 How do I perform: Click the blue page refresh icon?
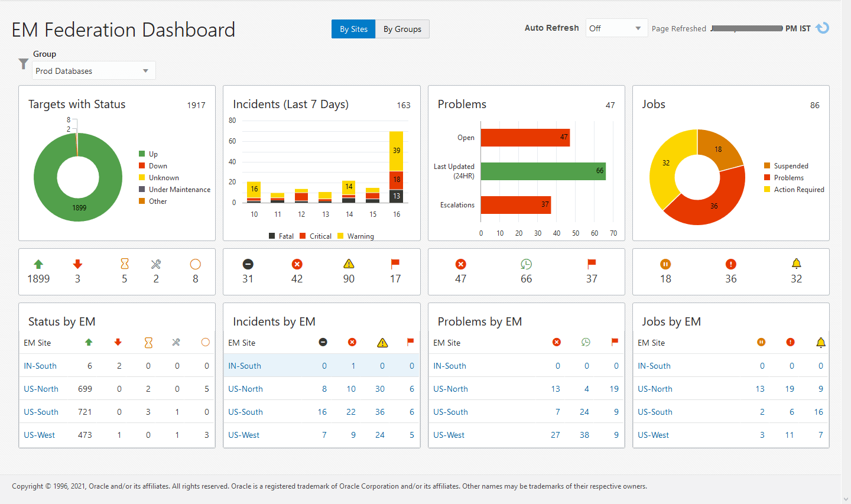tap(822, 28)
